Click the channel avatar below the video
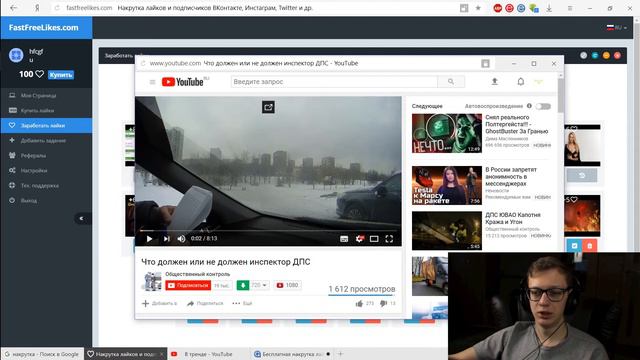640x360 pixels. click(x=152, y=281)
